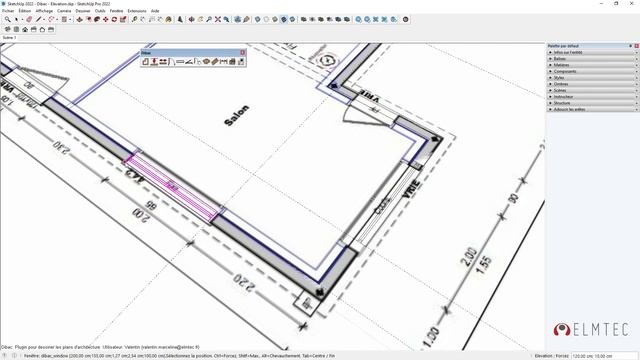Activate the Orbit camera tool
This screenshot has height=360, width=640.
click(x=191, y=19)
